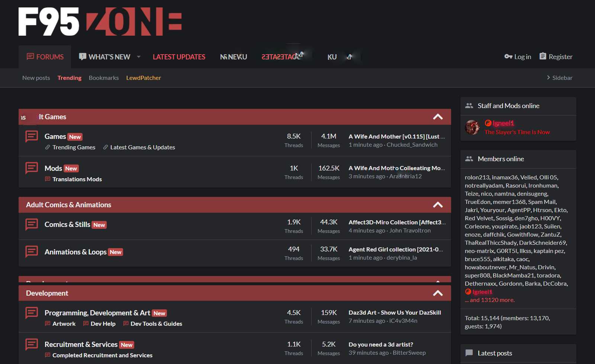Viewport: 595px width, 364px height.
Task: Click the link icon beside Latest Games & Updates
Action: (106, 147)
